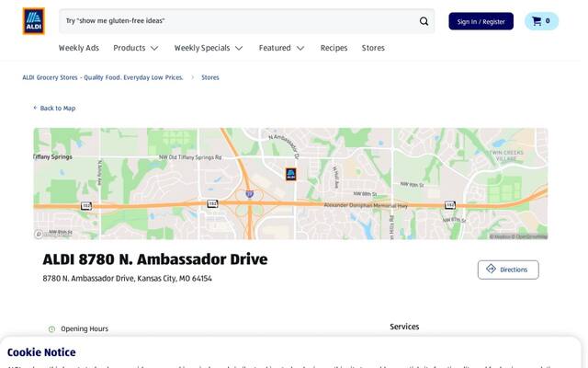Click the Services heading
The width and height of the screenshot is (588, 368).
point(404,327)
